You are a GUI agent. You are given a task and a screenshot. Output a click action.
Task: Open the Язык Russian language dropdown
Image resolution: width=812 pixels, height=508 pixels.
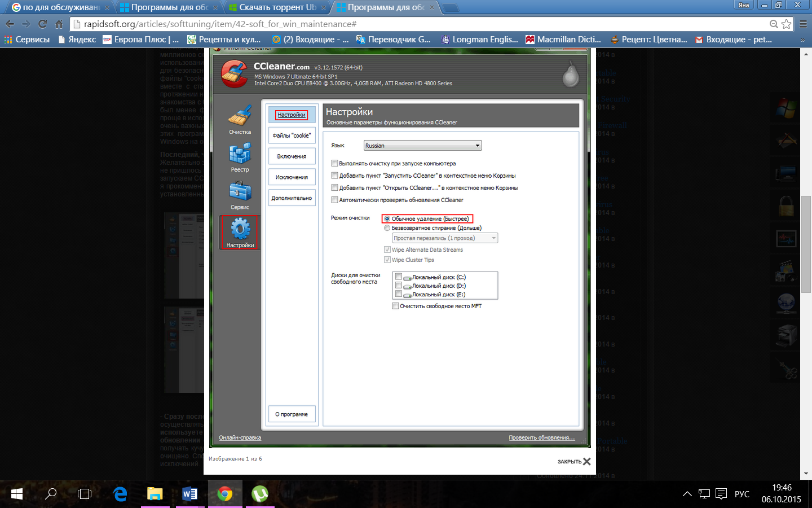422,146
